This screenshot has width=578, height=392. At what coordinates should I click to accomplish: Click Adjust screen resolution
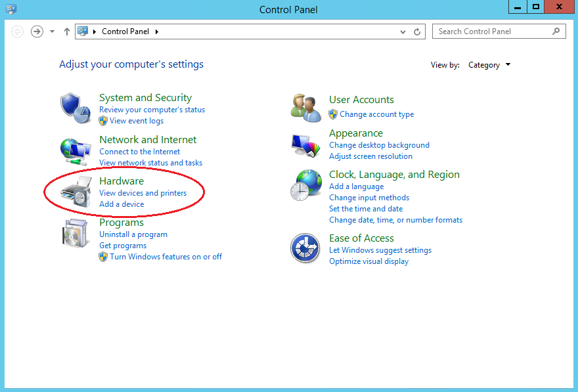pyautogui.click(x=370, y=156)
